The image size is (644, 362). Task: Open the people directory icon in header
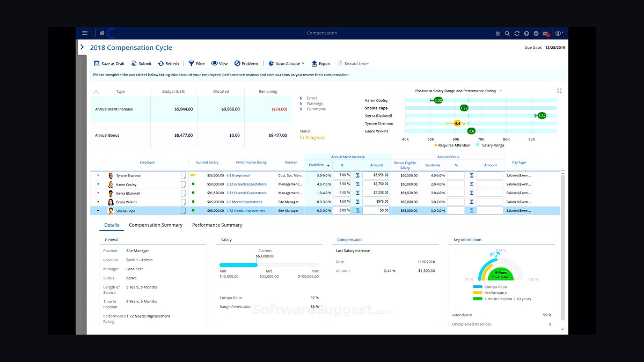(x=497, y=33)
